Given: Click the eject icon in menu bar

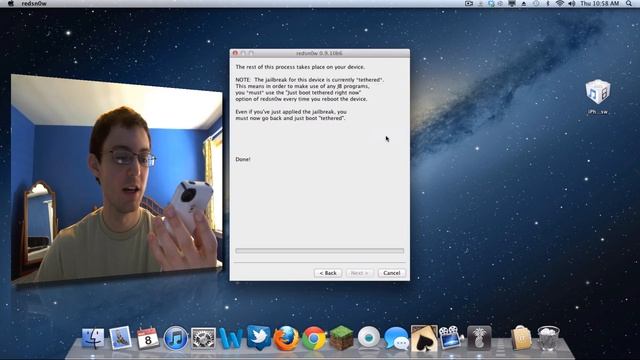Looking at the screenshot, I should (x=524, y=3).
